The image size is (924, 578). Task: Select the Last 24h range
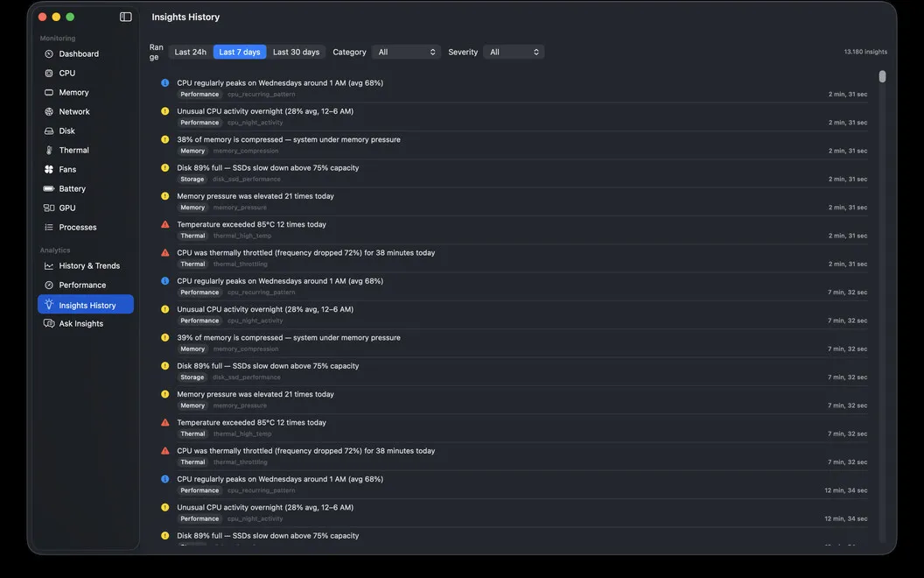click(x=191, y=52)
